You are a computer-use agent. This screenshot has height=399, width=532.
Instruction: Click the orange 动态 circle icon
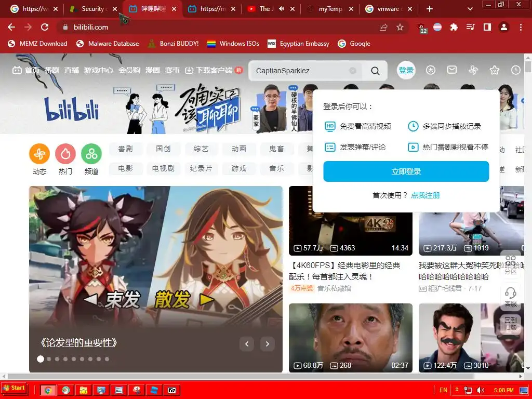(x=39, y=154)
